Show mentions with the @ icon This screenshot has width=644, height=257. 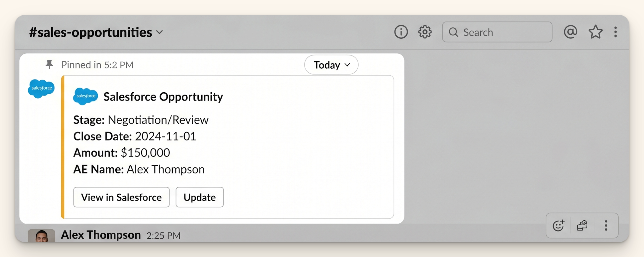coord(570,32)
